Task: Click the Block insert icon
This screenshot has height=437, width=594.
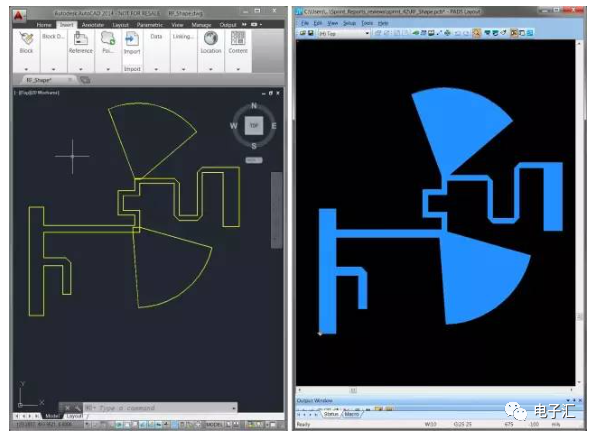Action: coord(26,39)
